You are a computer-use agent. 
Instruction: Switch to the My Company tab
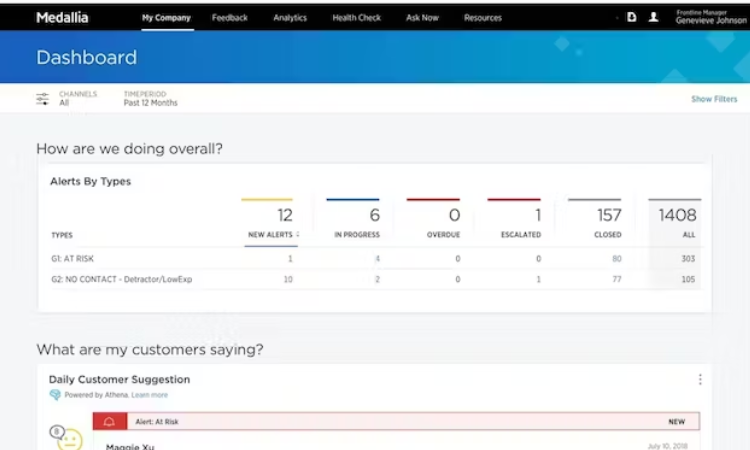click(x=166, y=18)
